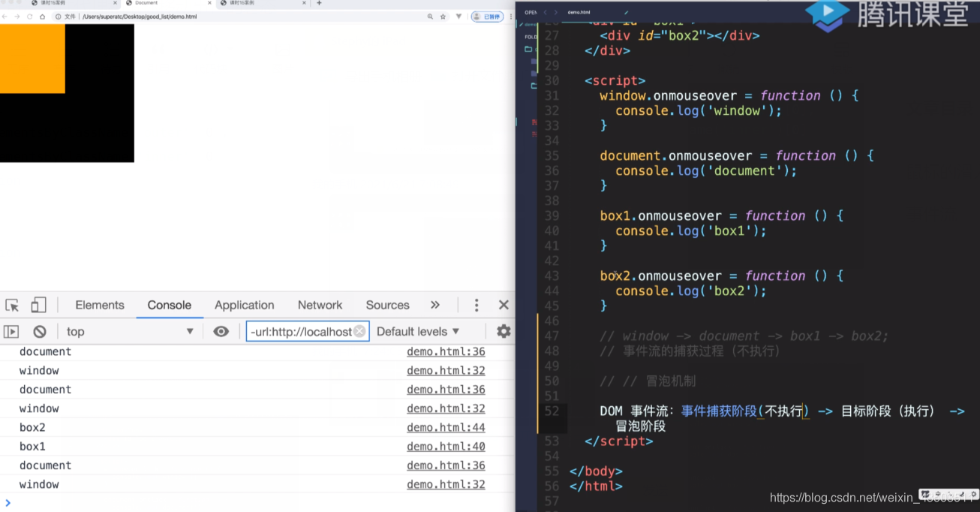This screenshot has width=980, height=512.
Task: Open the zoom magnifier icon in the address bar
Action: pyautogui.click(x=430, y=17)
